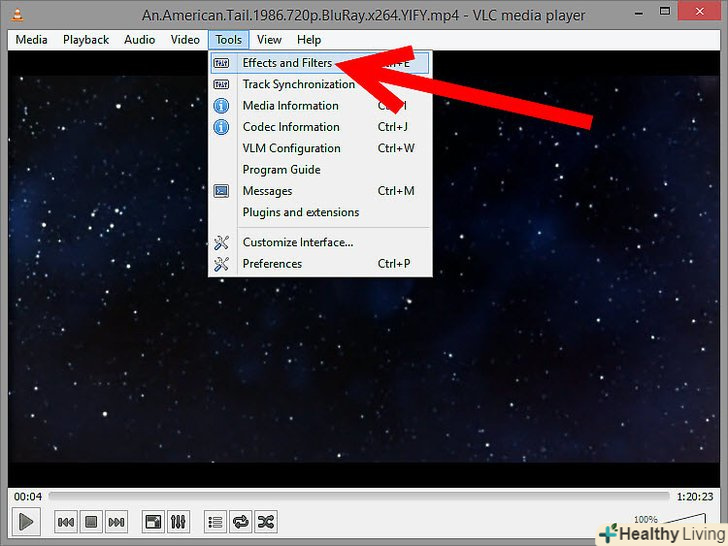Click the playback seek bar

[359, 497]
